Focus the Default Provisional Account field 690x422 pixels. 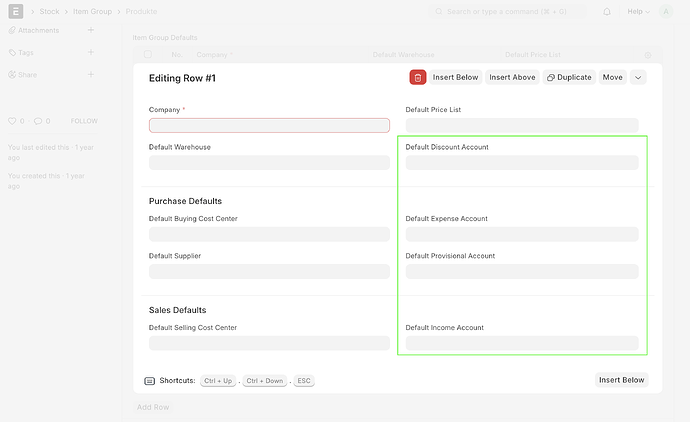pos(522,272)
